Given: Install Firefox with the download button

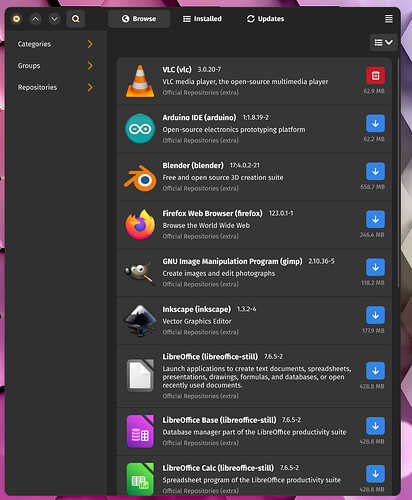Looking at the screenshot, I should pyautogui.click(x=375, y=219).
